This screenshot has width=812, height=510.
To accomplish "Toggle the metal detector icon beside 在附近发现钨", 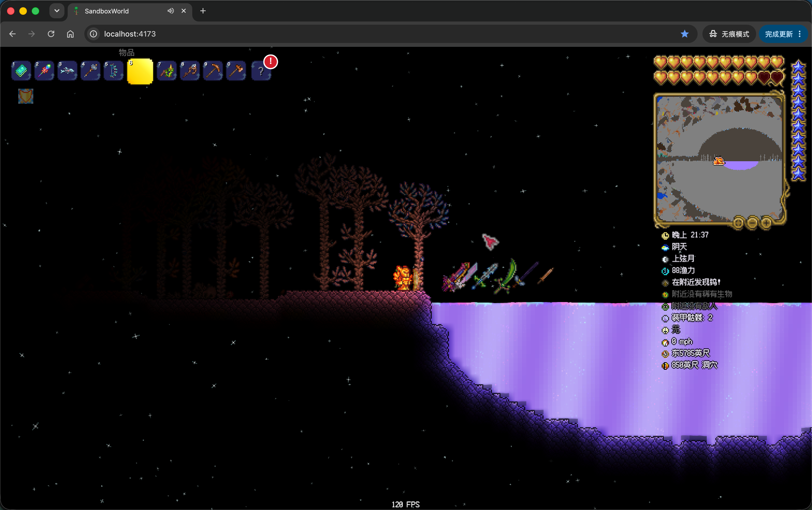I will tap(665, 283).
